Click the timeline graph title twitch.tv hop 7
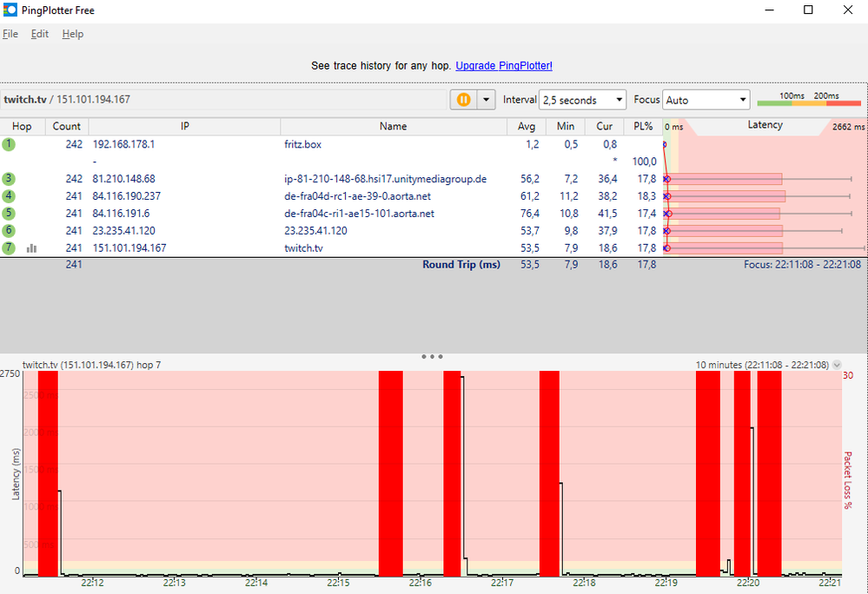Viewport: 868px width, 594px height. pos(91,365)
